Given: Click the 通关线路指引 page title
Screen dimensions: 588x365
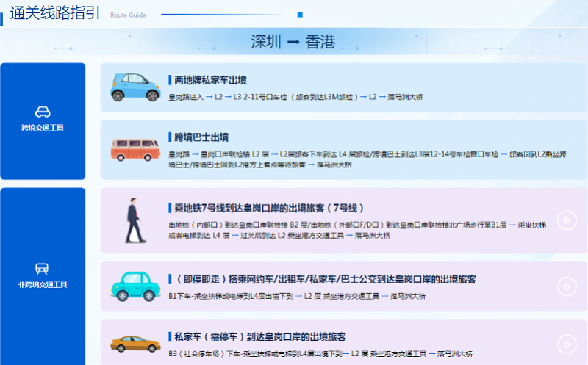Looking at the screenshot, I should coord(54,13).
